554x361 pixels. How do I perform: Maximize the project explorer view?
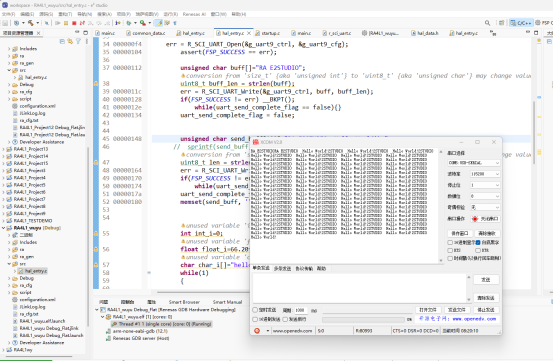pos(86,32)
